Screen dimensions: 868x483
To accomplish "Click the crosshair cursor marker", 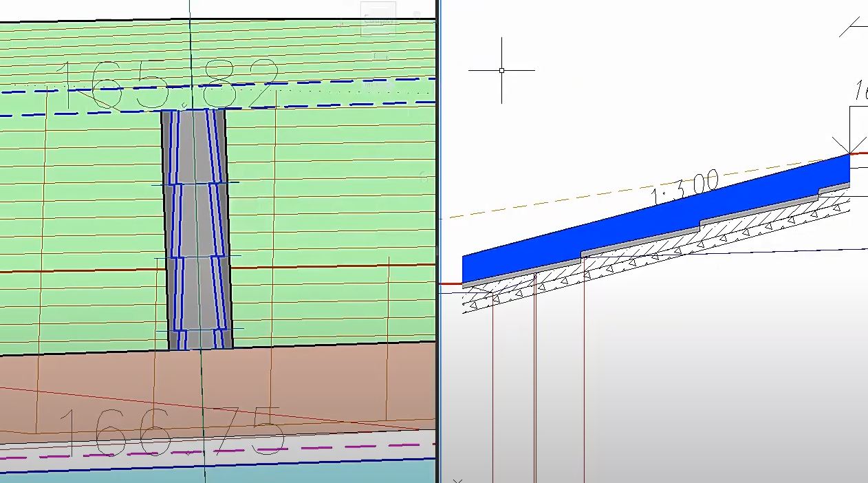I will 502,69.
